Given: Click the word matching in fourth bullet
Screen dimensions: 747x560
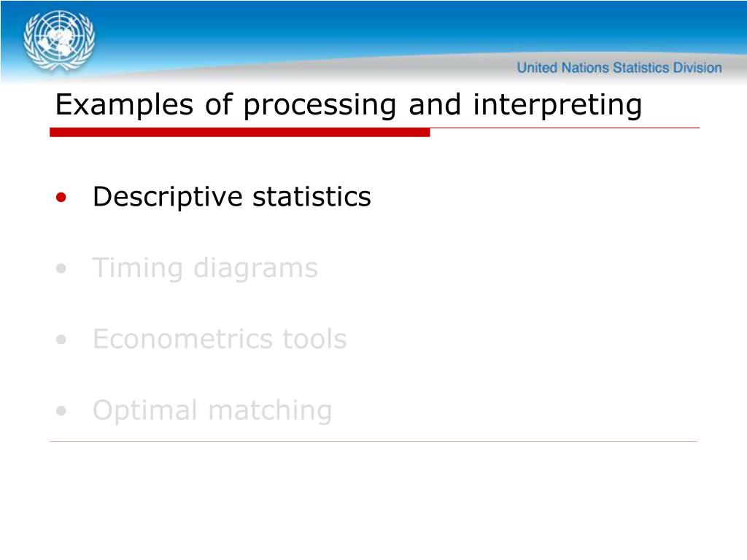Looking at the screenshot, I should [270, 411].
